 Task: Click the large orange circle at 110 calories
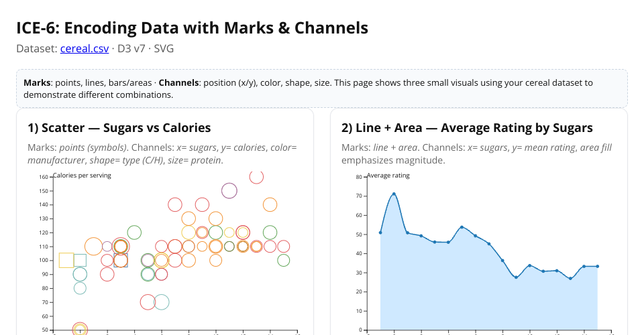(94, 247)
